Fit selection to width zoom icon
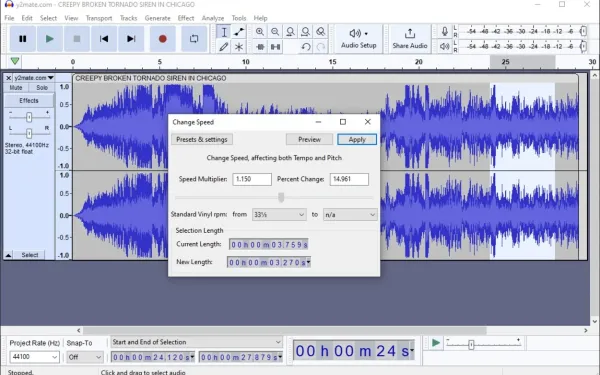600x375 pixels. point(290,32)
